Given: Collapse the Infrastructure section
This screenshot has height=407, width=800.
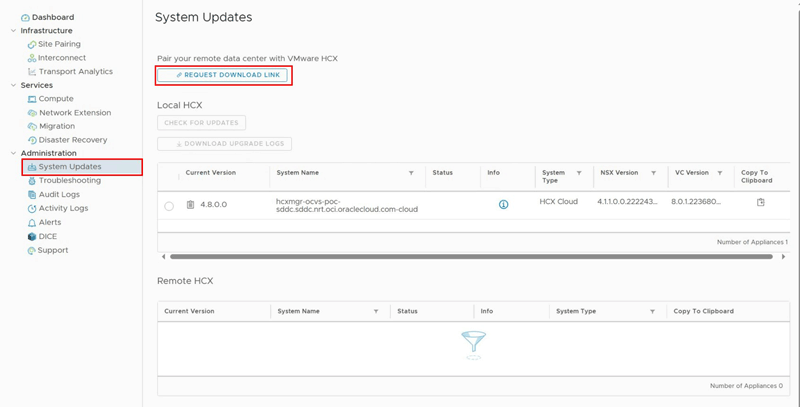Looking at the screenshot, I should (x=13, y=31).
